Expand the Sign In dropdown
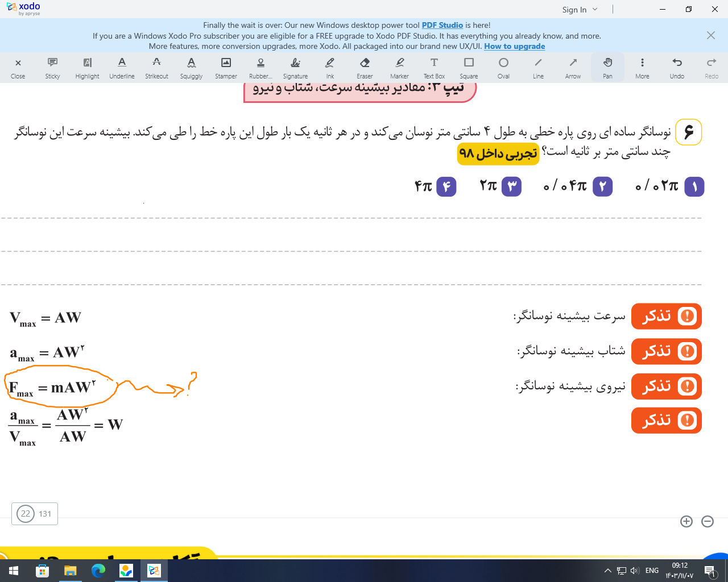The image size is (728, 582). [580, 10]
